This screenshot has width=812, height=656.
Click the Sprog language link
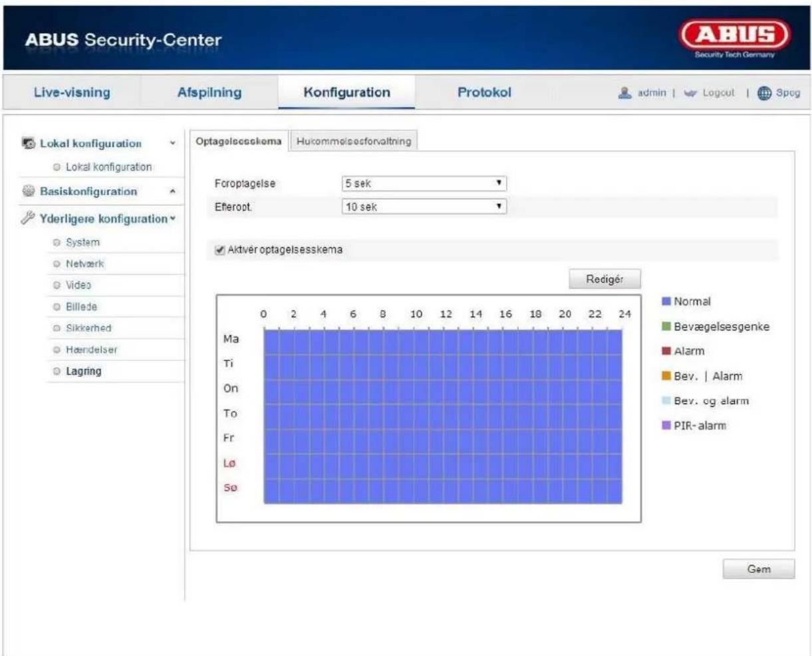(x=788, y=93)
